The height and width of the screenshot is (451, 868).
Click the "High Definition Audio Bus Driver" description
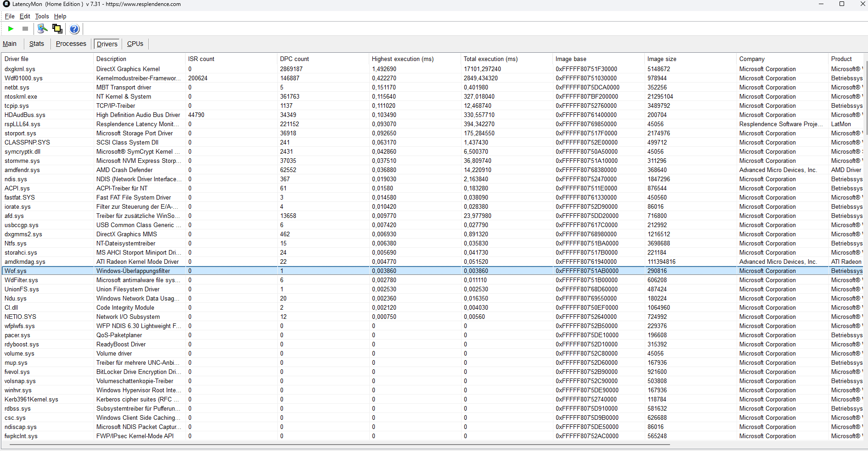138,115
